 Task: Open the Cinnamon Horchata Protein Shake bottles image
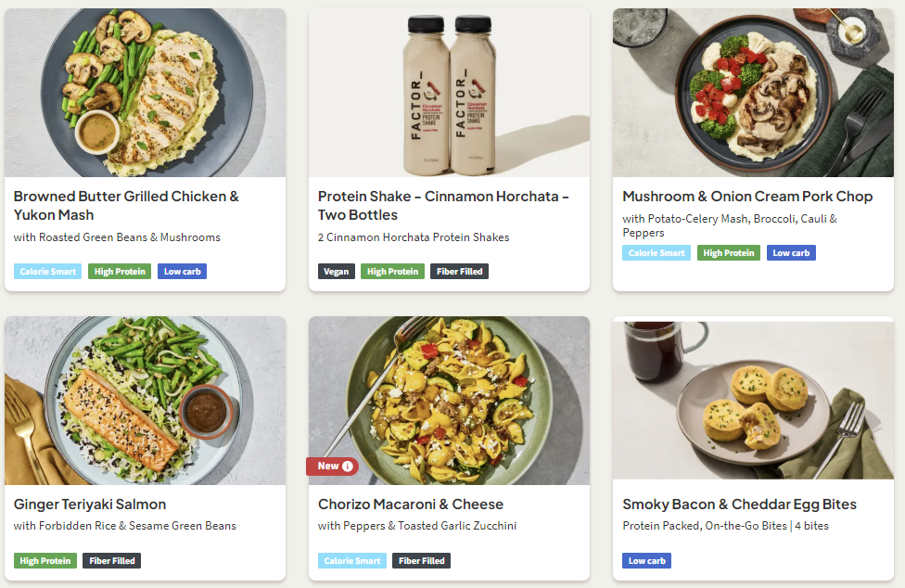(449, 93)
